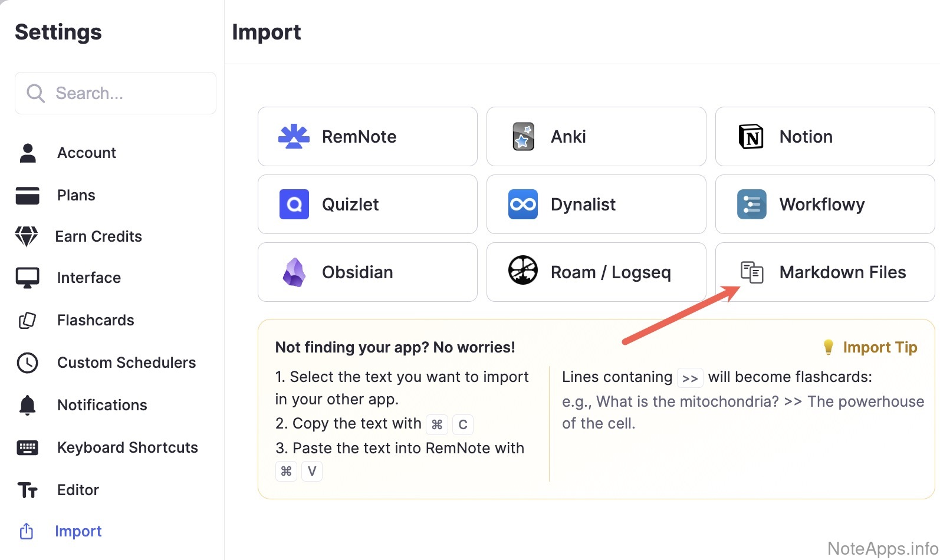Click the Notion logo icon
The width and height of the screenshot is (940, 560).
tap(751, 137)
